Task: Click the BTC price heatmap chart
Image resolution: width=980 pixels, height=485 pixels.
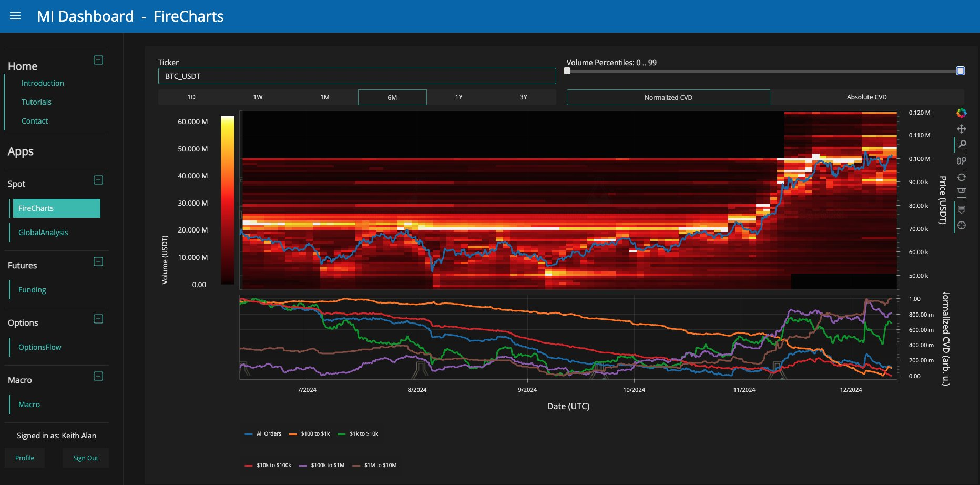Action: 568,200
